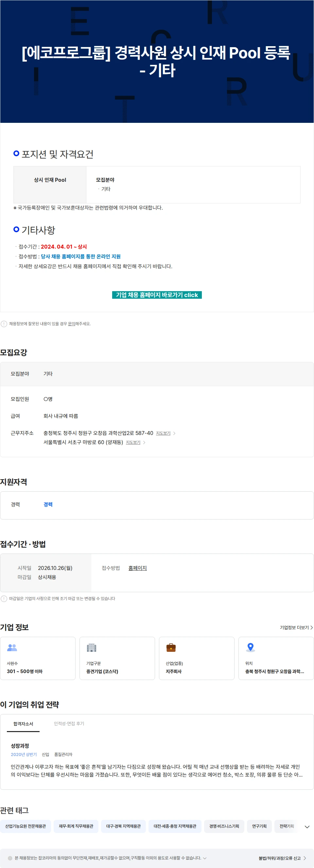Image resolution: width=314 pixels, height=868 pixels.
Task: Click the arrow beside 불법/허위/과장/오류 신고
Action: point(305,858)
